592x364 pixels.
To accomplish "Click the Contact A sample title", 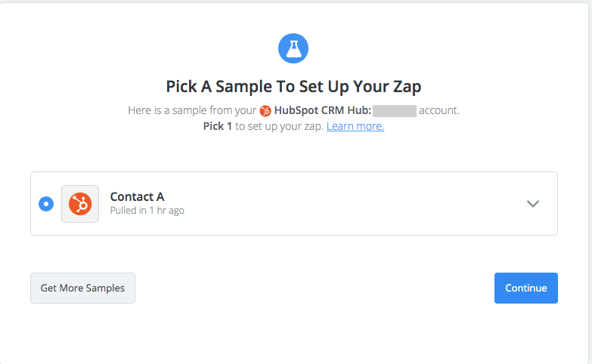I will pos(137,196).
